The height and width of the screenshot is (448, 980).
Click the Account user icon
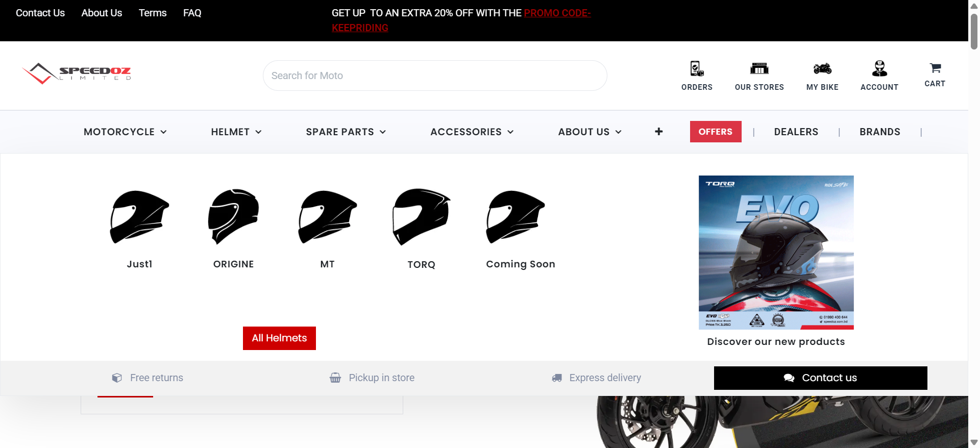pos(879,68)
